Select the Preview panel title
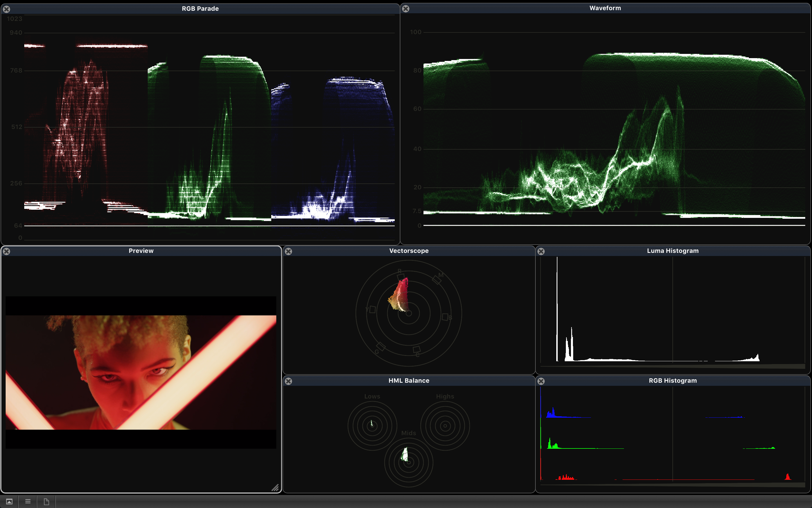 [141, 251]
